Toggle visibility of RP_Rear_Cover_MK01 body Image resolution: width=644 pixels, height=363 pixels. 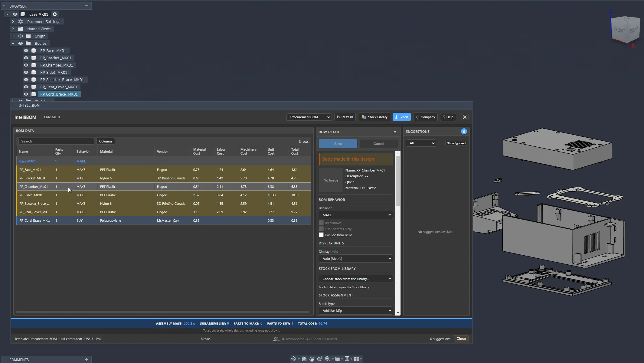pyautogui.click(x=26, y=87)
